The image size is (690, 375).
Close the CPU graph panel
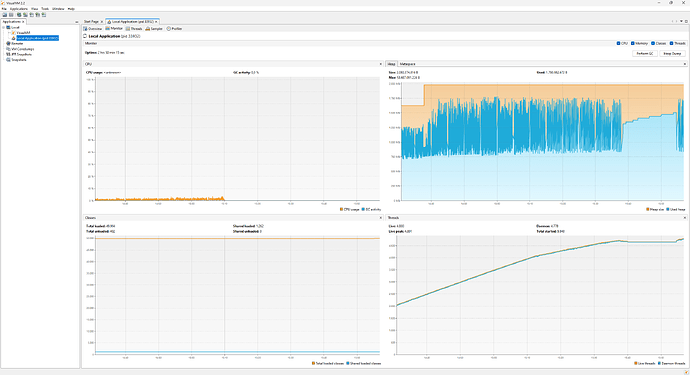tap(381, 64)
